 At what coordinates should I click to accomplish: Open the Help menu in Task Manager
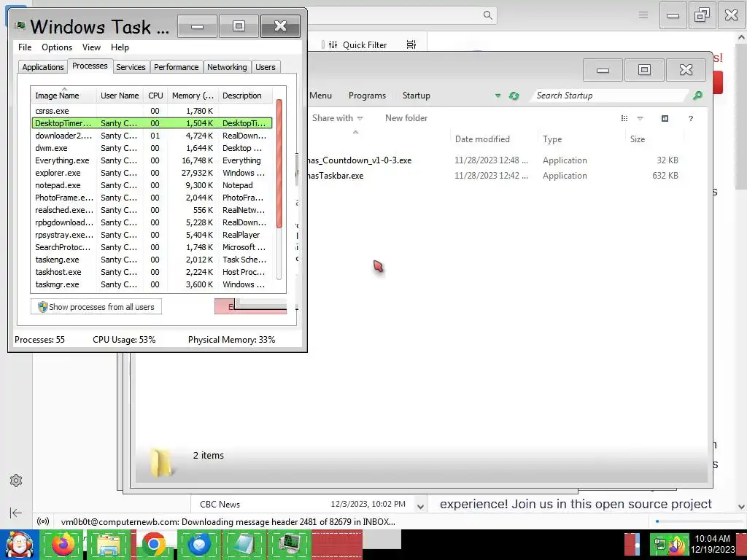tap(120, 47)
